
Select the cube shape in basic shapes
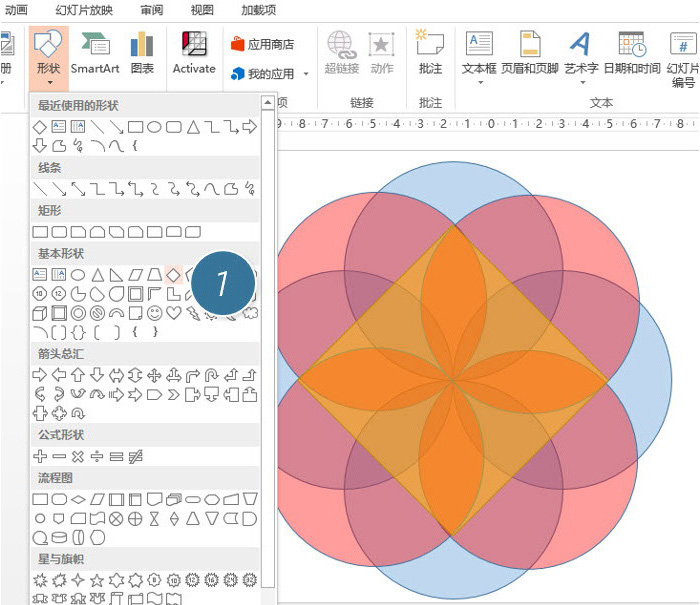(40, 313)
